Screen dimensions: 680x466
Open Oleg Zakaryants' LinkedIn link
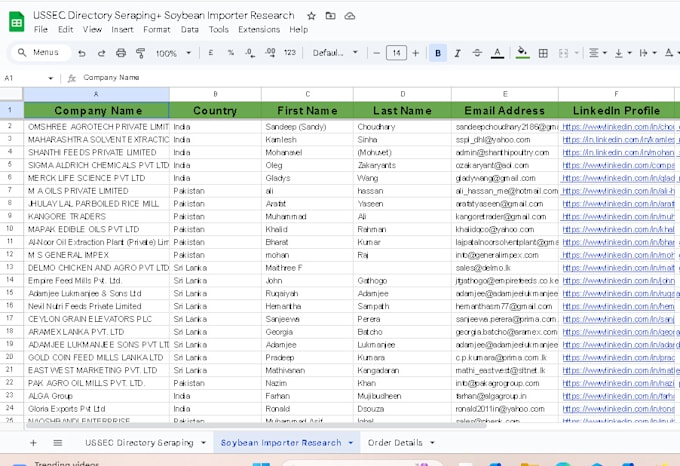point(618,165)
